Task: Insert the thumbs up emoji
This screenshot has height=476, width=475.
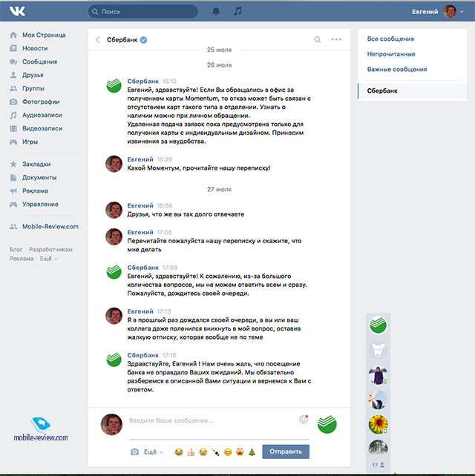Action: pos(191,452)
